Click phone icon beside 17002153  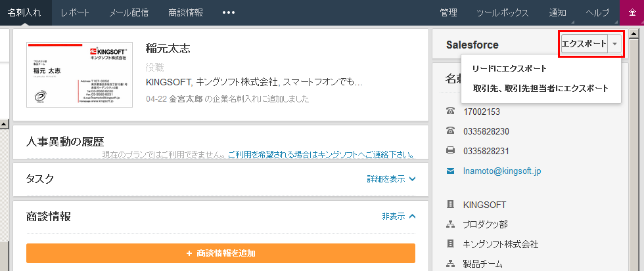tap(451, 112)
